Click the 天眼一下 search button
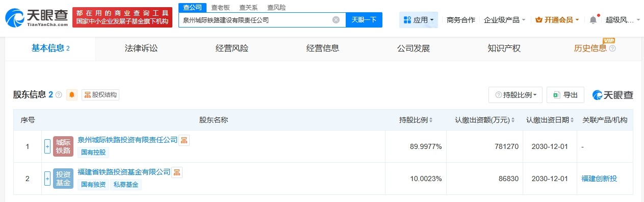Viewport: 644px width, 202px height. [x=364, y=20]
